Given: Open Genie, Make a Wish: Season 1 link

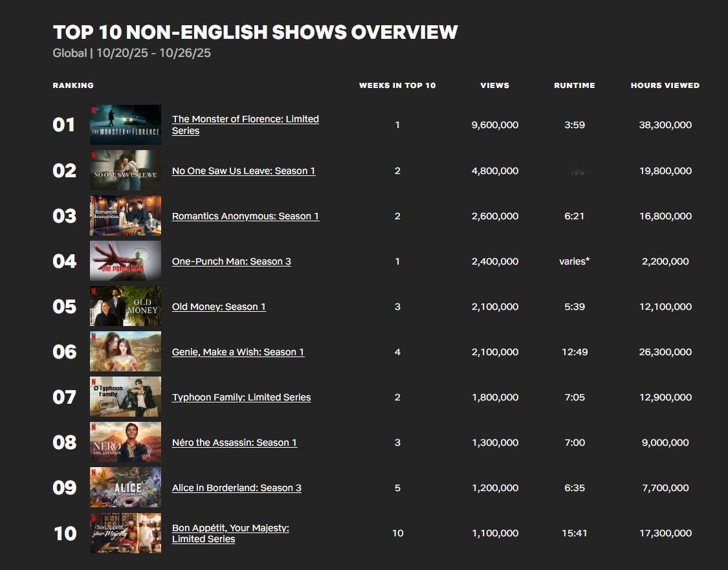Looking at the screenshot, I should (237, 352).
